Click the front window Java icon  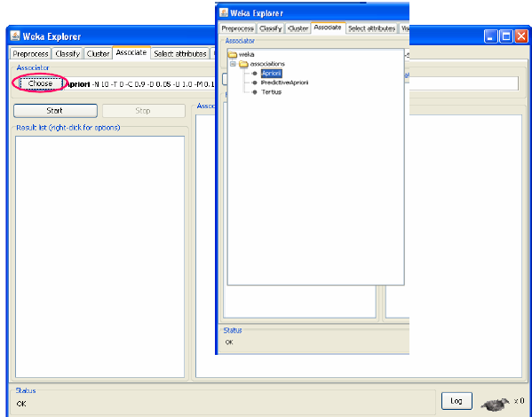point(224,13)
